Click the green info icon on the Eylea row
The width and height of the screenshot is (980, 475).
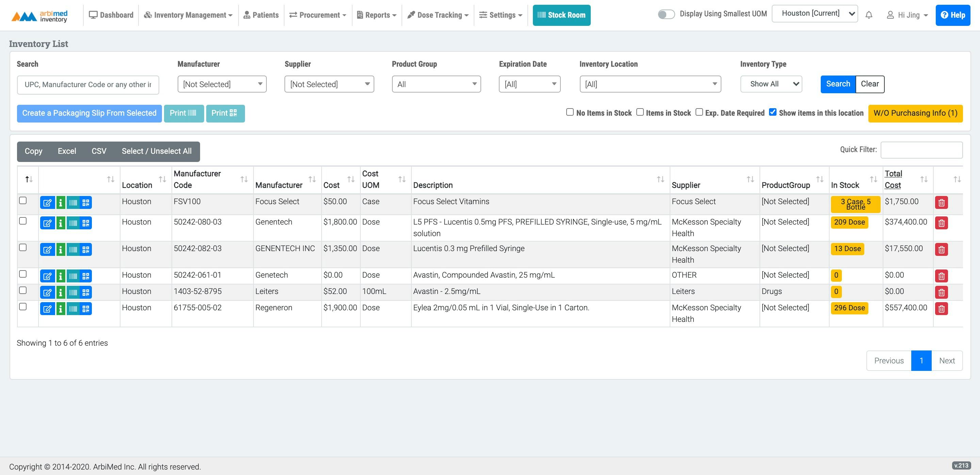click(61, 308)
